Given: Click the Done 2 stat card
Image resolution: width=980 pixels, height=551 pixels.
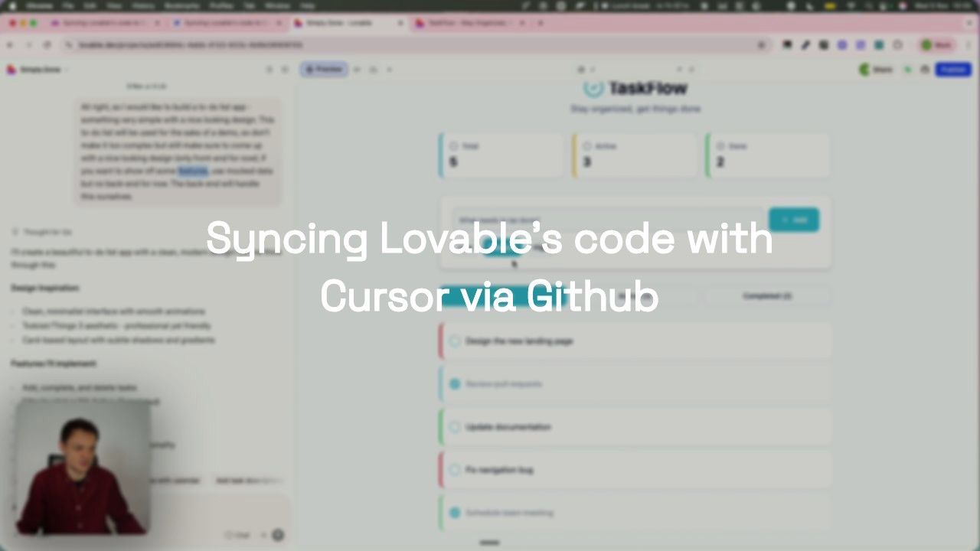Looking at the screenshot, I should [768, 155].
